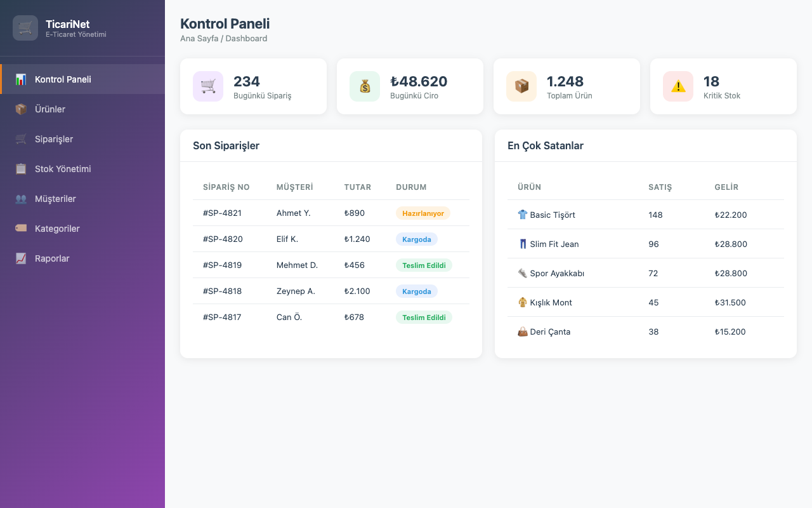Open the Siparişler sidebar menu item

click(x=82, y=139)
